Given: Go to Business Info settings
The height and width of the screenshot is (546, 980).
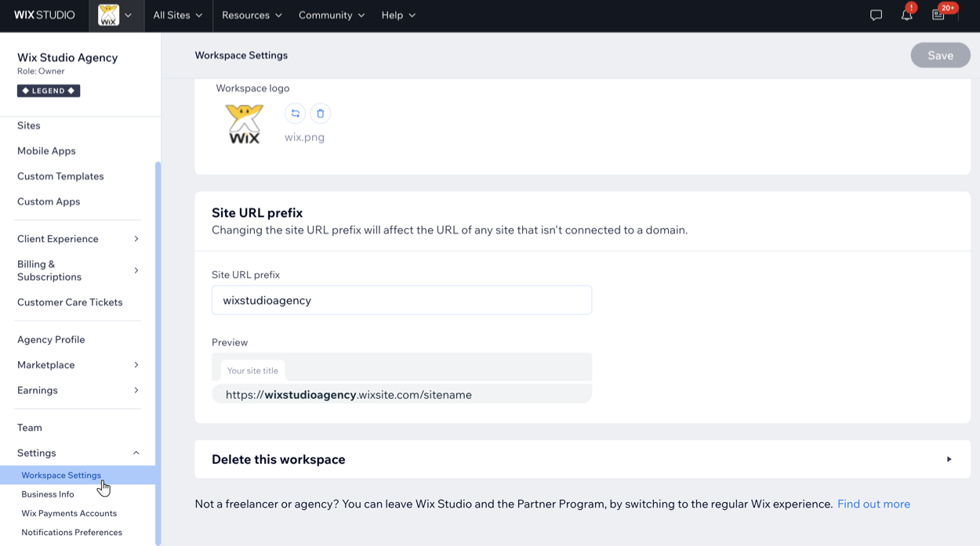Looking at the screenshot, I should (48, 494).
